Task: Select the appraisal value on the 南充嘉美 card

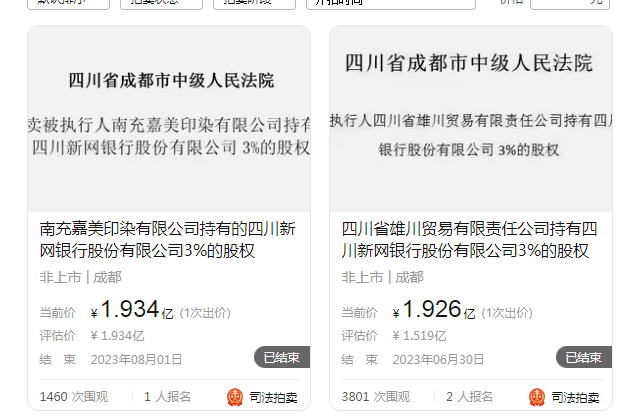Action: coord(117,336)
